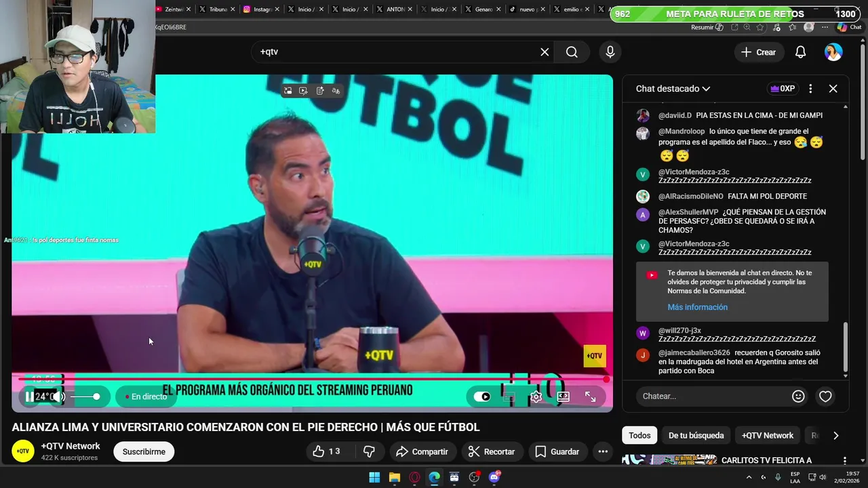Show hidden system tray icons

[749, 477]
